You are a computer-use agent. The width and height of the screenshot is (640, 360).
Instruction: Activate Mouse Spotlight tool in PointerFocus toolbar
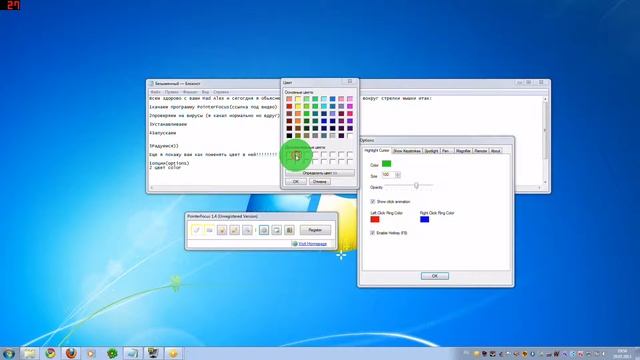click(222, 230)
